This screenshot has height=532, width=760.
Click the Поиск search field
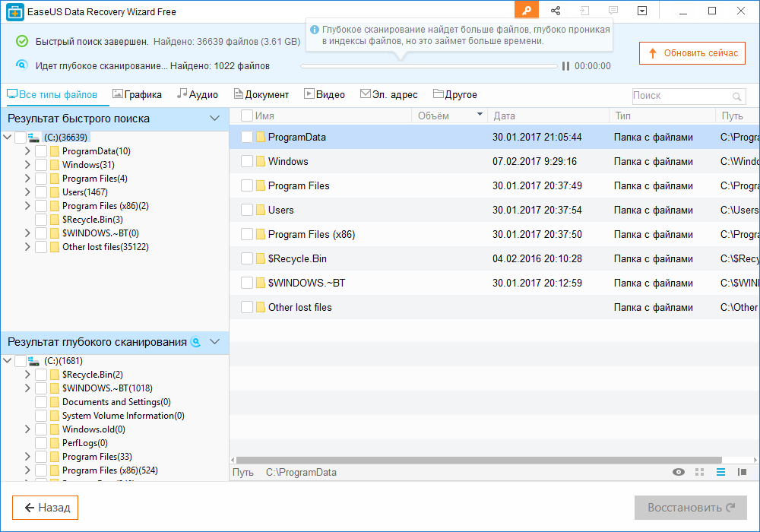(680, 97)
